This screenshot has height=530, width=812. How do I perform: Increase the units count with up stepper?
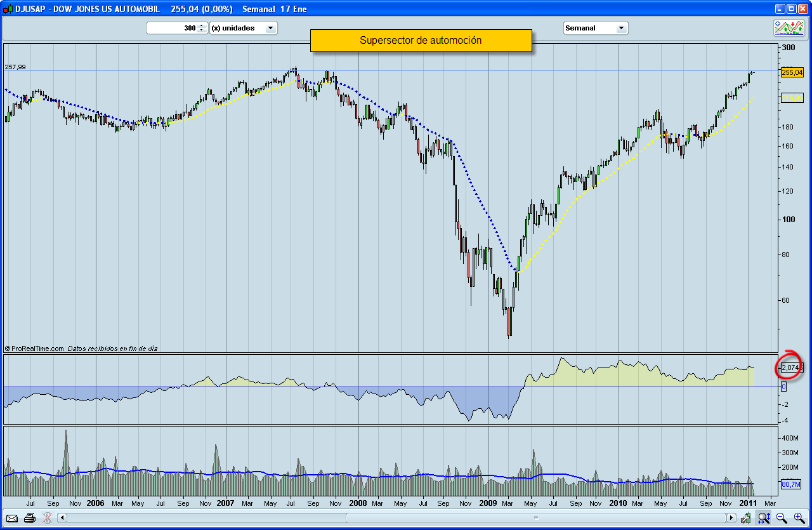click(x=202, y=25)
